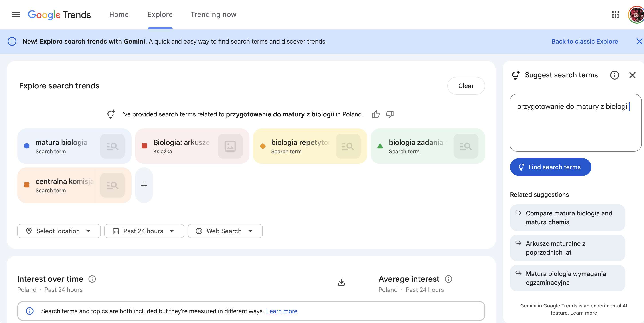Open the Trending now tab

pyautogui.click(x=213, y=14)
